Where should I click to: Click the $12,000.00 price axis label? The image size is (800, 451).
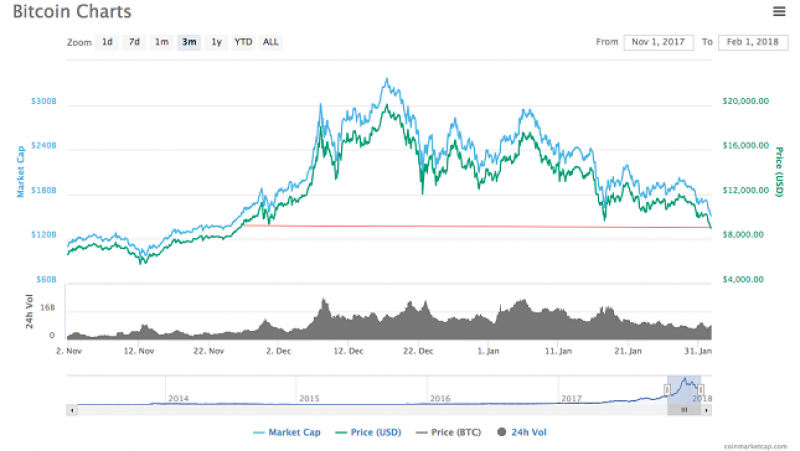point(745,190)
